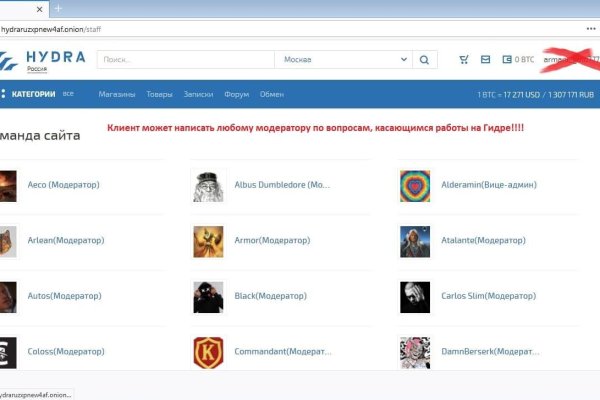Click Alderamin's rainbow avatar

[415, 185]
